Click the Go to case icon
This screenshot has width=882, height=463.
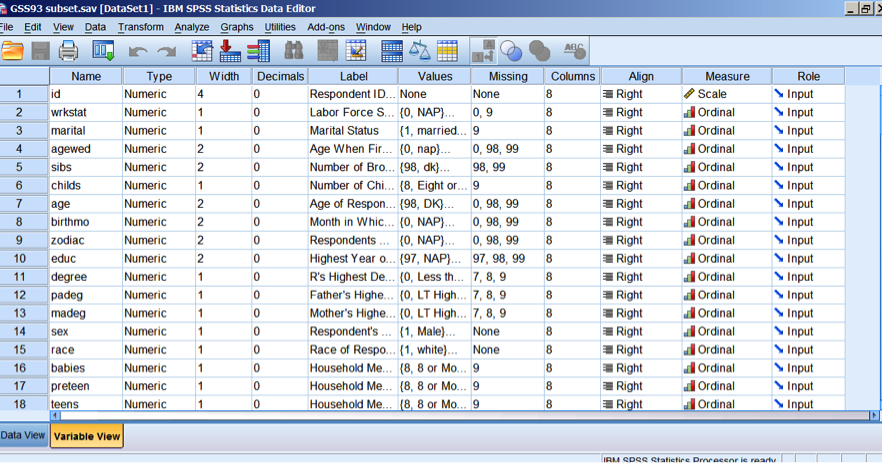[x=202, y=51]
